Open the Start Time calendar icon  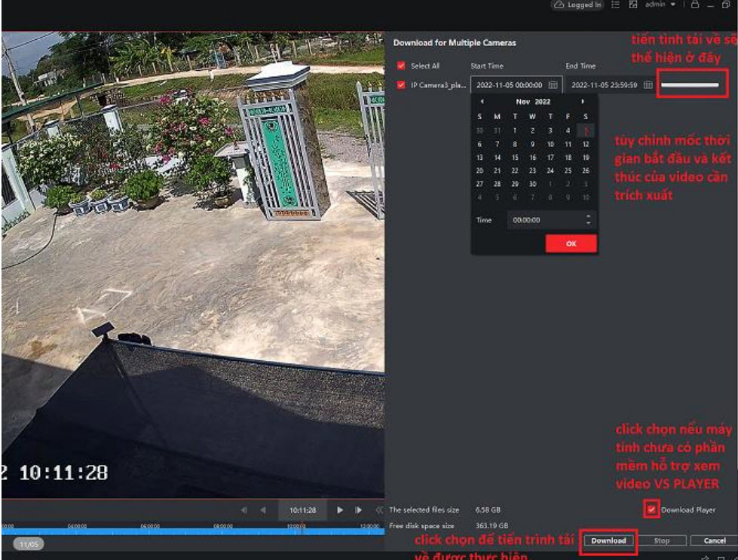553,85
